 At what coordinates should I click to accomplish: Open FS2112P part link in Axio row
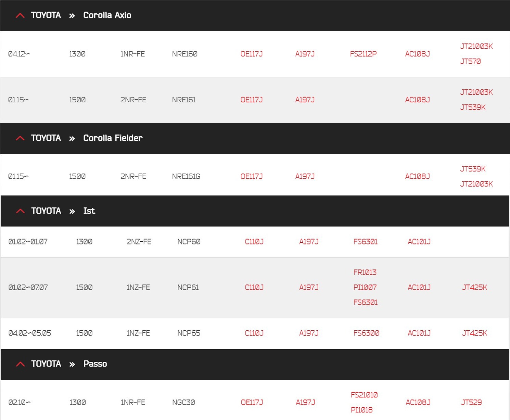pyautogui.click(x=363, y=54)
